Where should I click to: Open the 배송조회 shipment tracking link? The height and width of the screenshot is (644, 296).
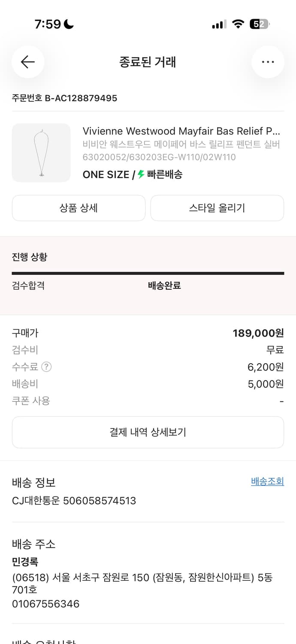[x=267, y=481]
